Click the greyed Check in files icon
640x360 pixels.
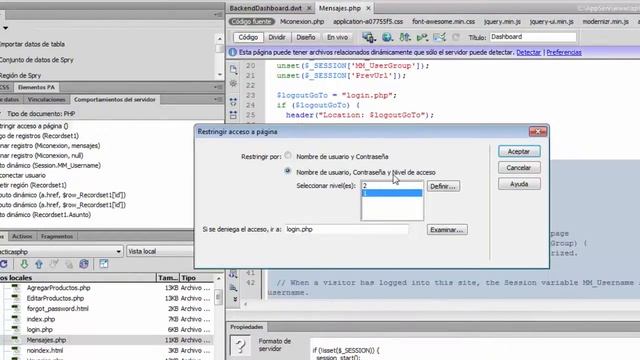pos(69,264)
